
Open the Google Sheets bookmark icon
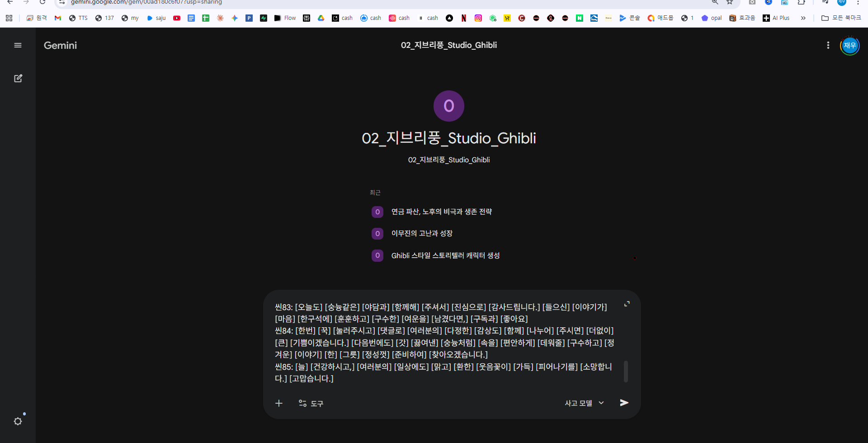[x=206, y=18]
